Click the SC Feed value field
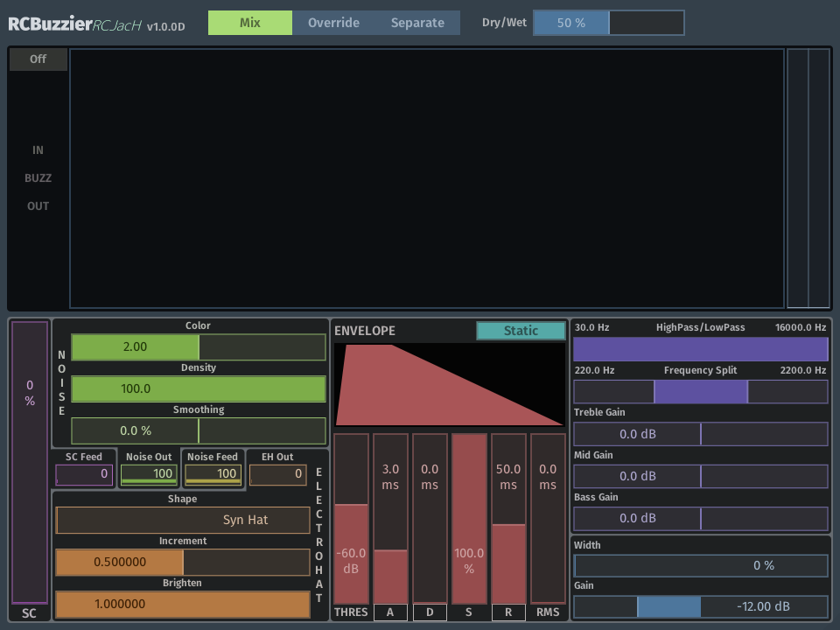The height and width of the screenshot is (630, 840). [x=84, y=474]
